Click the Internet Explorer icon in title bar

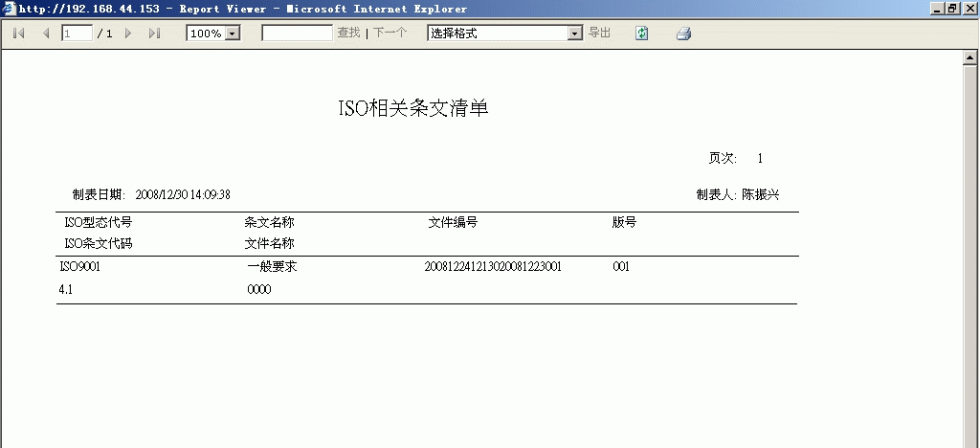(9, 9)
